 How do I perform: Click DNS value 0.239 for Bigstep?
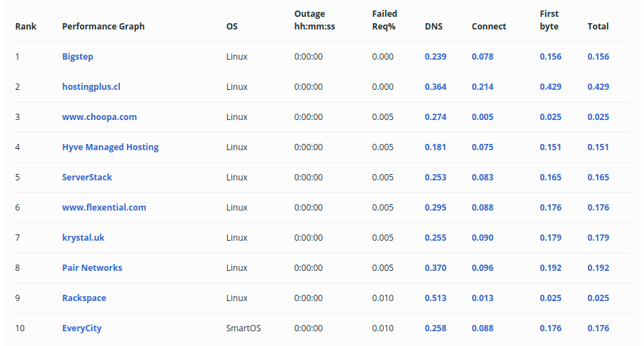[x=436, y=57]
